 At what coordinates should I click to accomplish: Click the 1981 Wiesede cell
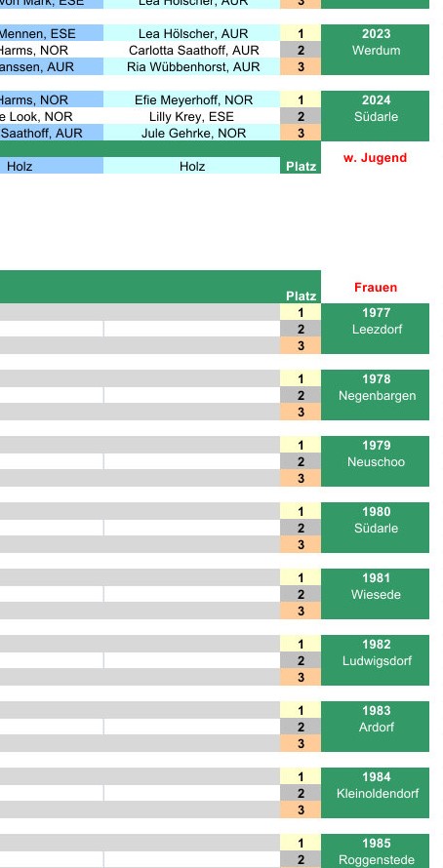pyautogui.click(x=376, y=594)
